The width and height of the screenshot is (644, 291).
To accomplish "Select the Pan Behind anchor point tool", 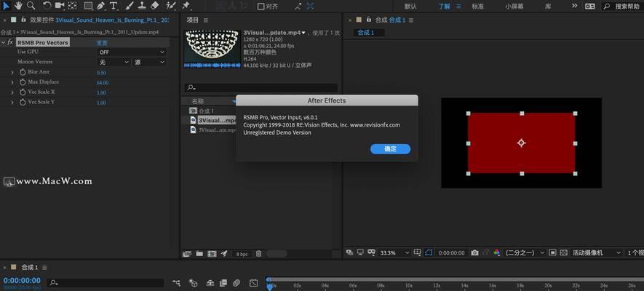I will coord(72,6).
